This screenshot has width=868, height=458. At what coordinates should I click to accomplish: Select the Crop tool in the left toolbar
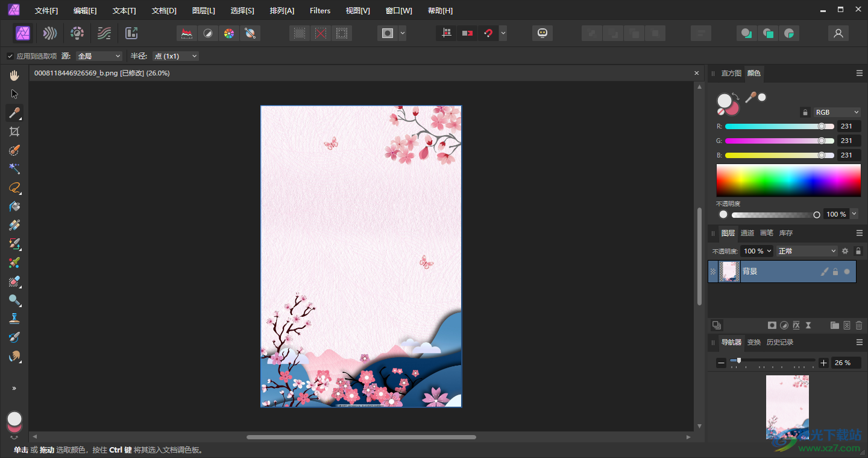14,132
